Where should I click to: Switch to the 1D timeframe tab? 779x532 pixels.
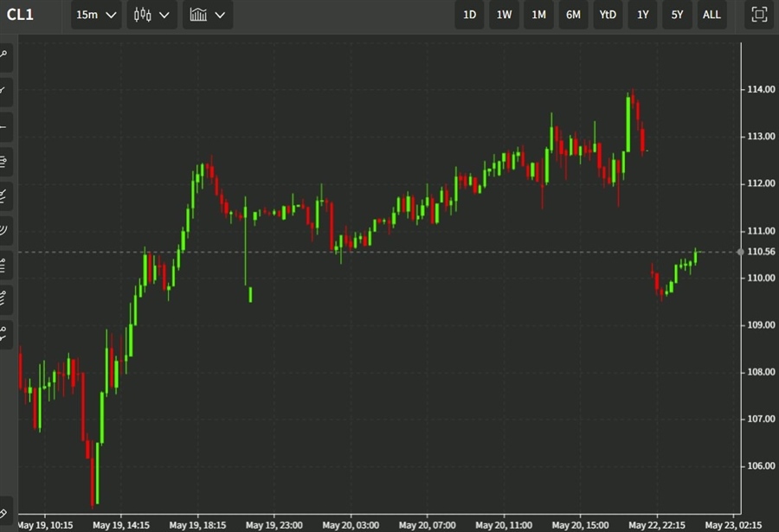(469, 15)
